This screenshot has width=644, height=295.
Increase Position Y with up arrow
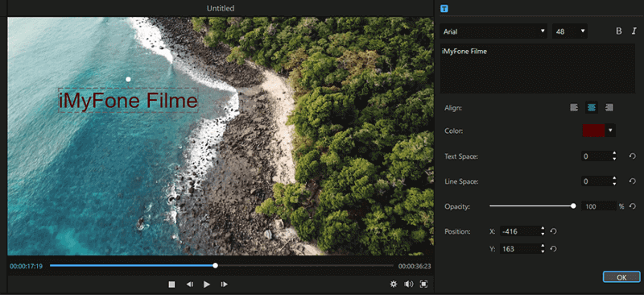point(543,247)
